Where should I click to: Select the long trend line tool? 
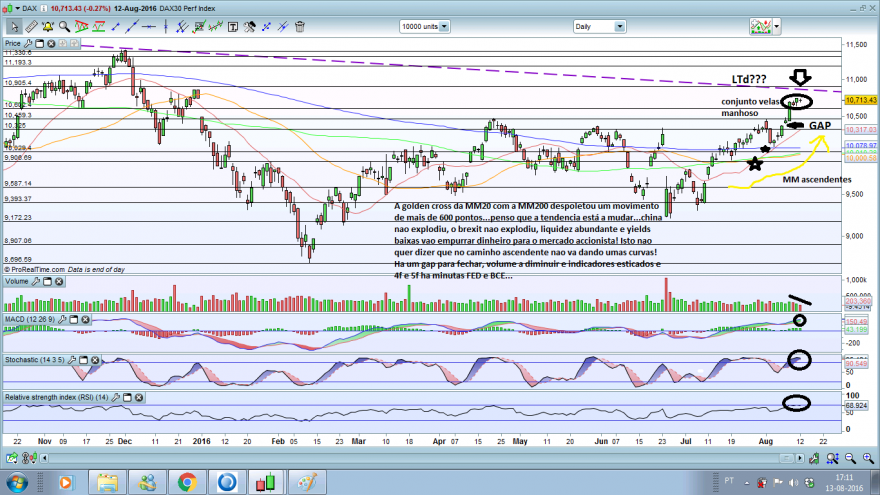132,26
